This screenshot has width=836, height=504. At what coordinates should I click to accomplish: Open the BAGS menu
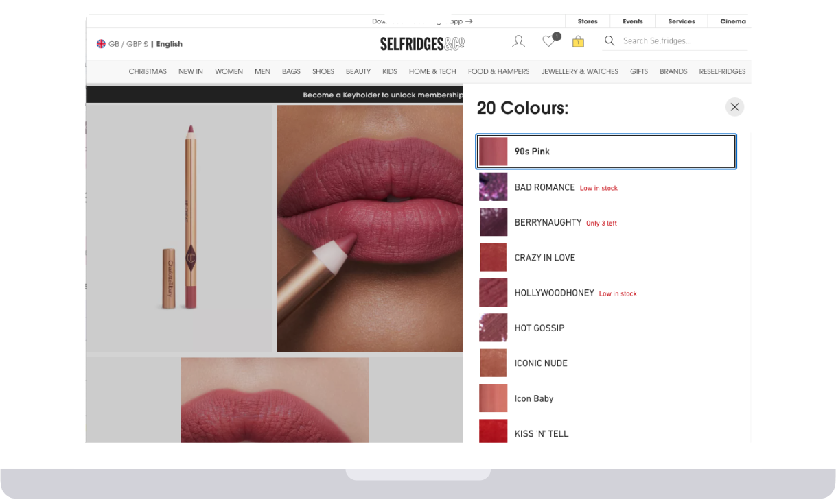click(291, 71)
